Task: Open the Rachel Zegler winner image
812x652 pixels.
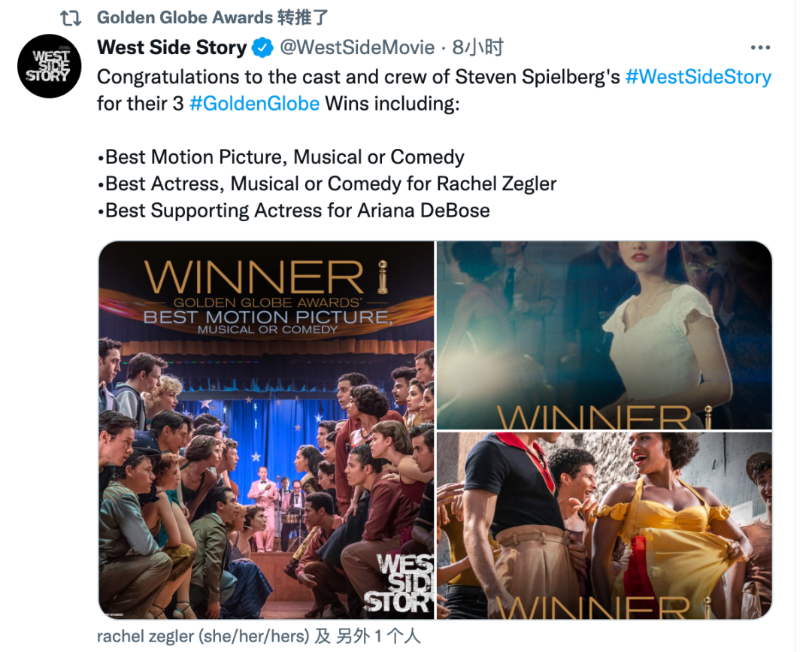Action: coord(604,335)
